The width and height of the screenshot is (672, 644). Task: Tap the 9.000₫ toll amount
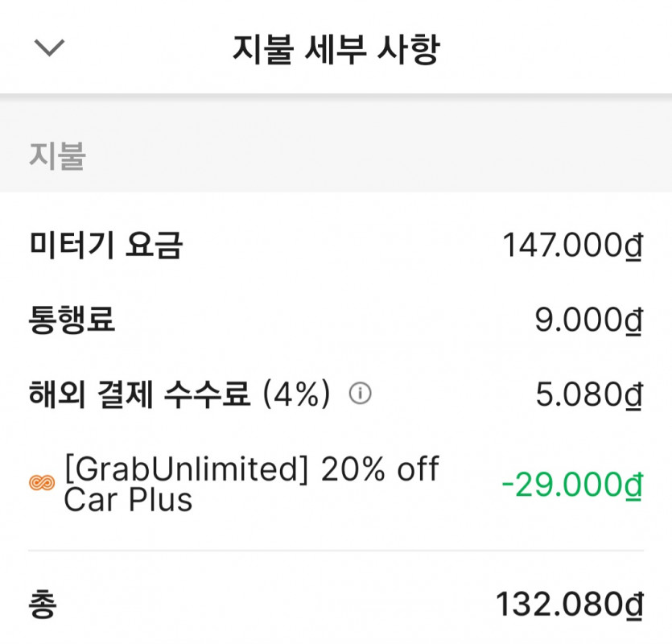588,320
